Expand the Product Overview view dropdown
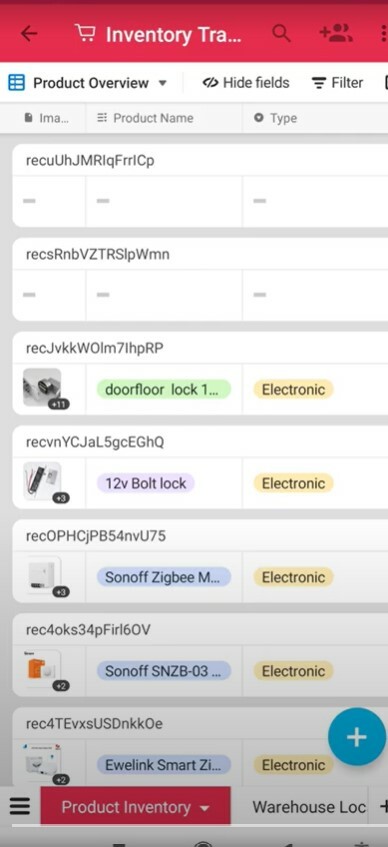This screenshot has width=388, height=847. pos(162,83)
